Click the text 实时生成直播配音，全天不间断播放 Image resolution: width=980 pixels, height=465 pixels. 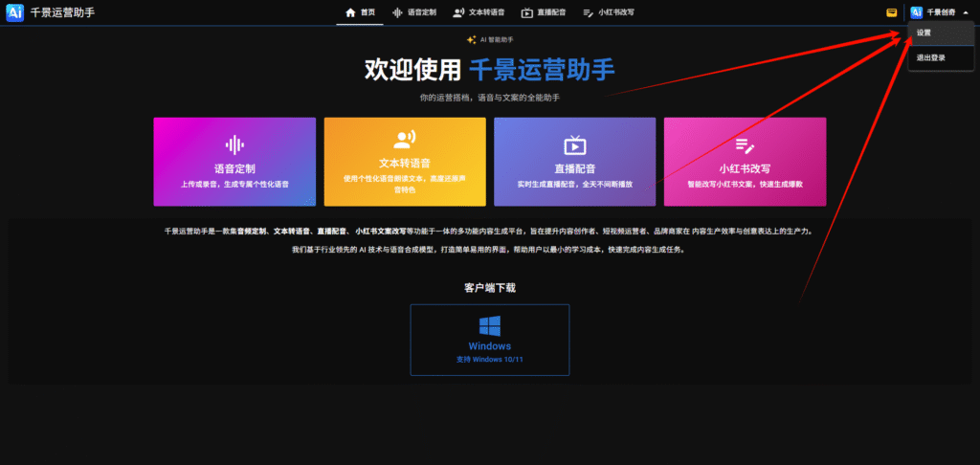point(574,185)
